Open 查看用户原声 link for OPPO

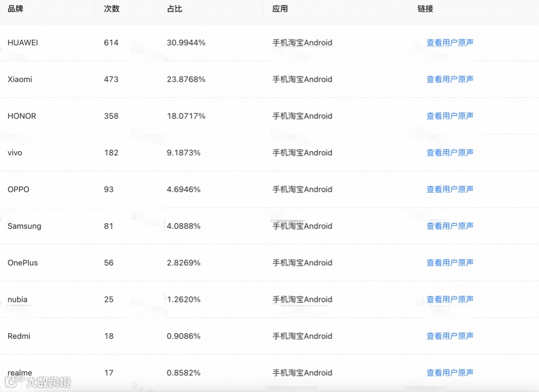point(449,189)
